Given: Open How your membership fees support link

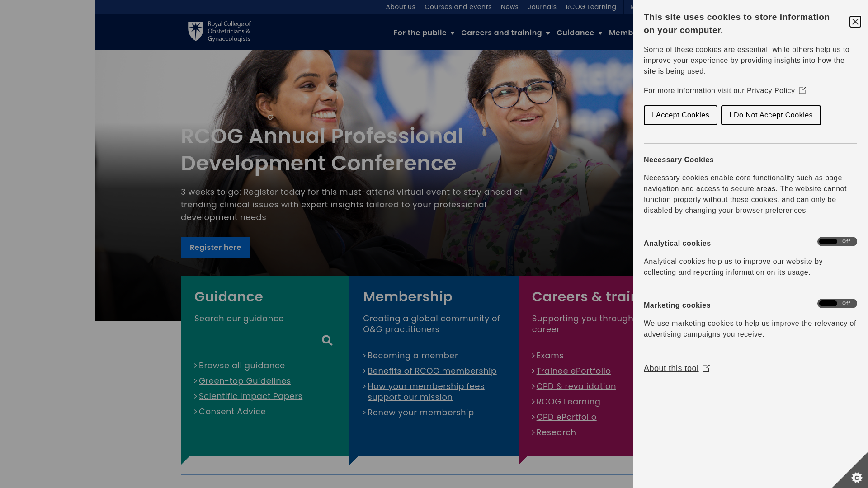Looking at the screenshot, I should tap(426, 392).
